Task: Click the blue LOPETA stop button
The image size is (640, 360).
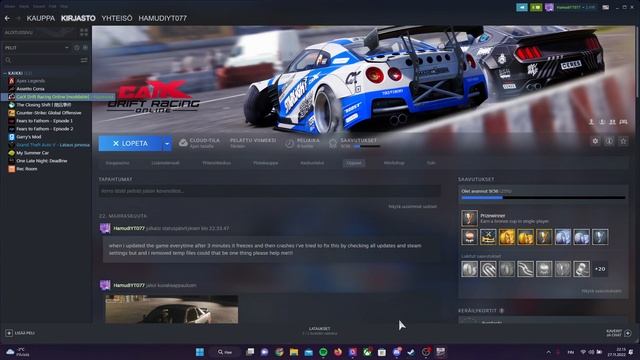Action: pyautogui.click(x=130, y=144)
